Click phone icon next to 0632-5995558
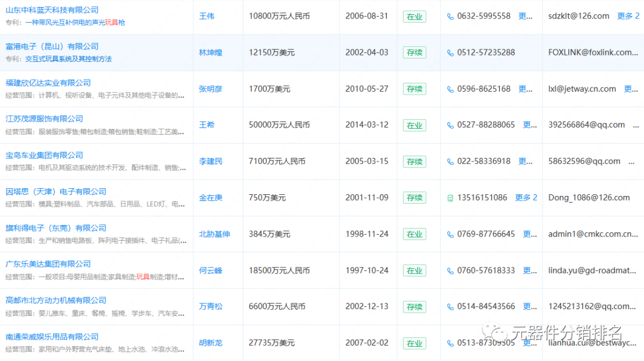Screen dimensions: 644x361 [x=450, y=17]
